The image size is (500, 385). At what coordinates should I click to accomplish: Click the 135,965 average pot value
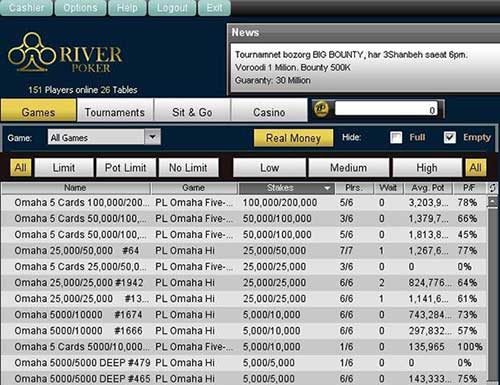tap(427, 347)
